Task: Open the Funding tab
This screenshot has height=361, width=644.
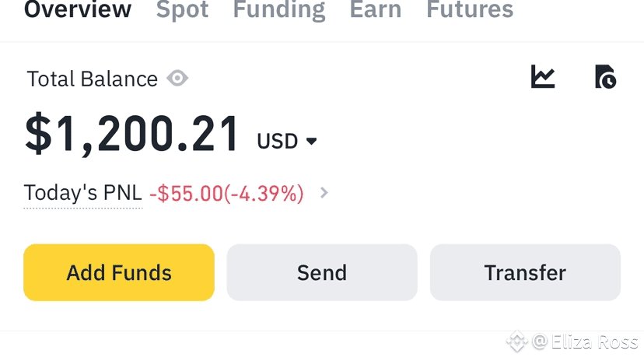Action: pos(278,11)
